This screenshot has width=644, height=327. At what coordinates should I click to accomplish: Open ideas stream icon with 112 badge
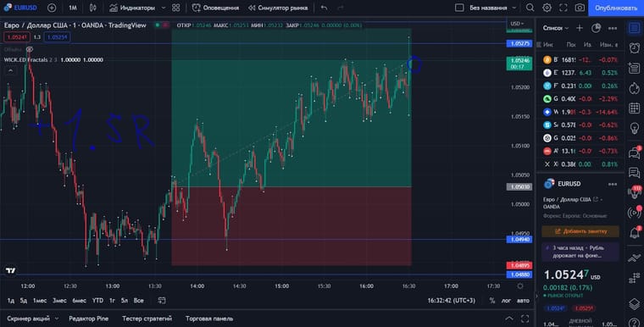click(635, 191)
